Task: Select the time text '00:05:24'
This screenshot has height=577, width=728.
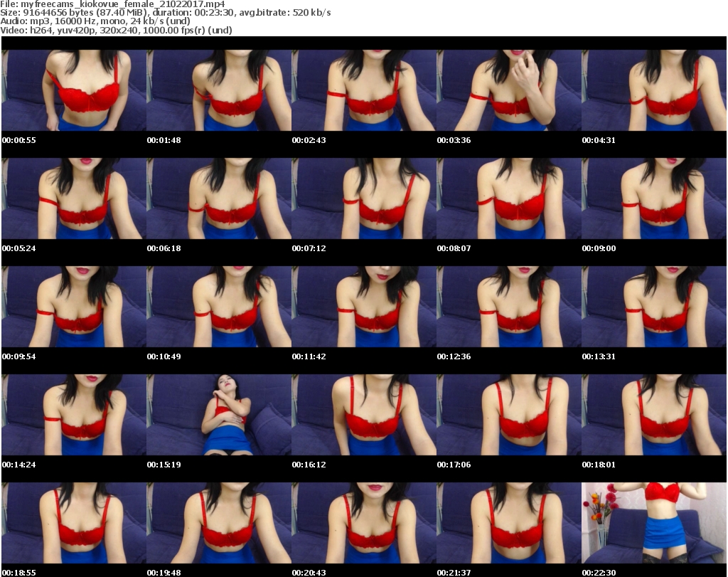Action: coord(19,248)
